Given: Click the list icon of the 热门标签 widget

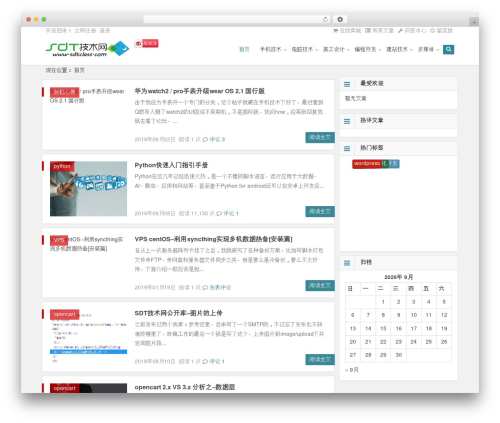Looking at the screenshot, I should pos(347,149).
